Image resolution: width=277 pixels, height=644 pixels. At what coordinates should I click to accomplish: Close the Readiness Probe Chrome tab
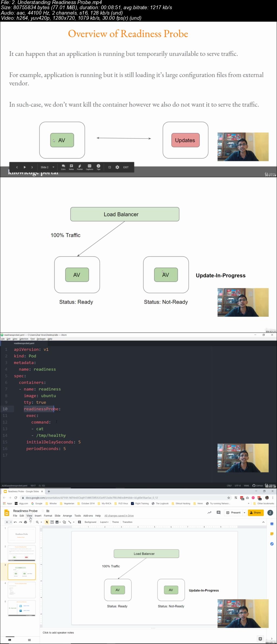(42, 491)
